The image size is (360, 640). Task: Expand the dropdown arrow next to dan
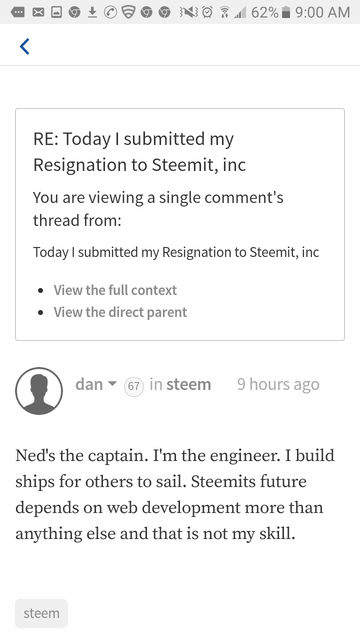[112, 384]
